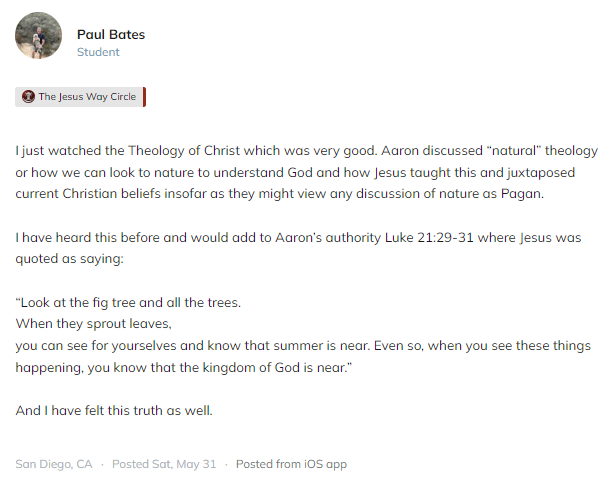Viewport: 612px width, 479px height.
Task: Click the closing sentence about feeling this truth
Action: coord(114,410)
